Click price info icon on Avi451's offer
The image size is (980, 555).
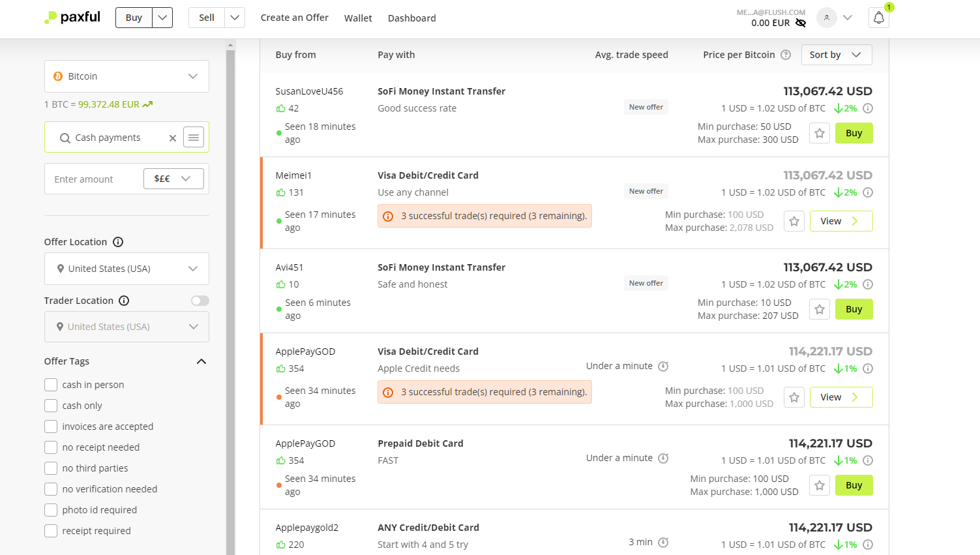click(x=868, y=284)
